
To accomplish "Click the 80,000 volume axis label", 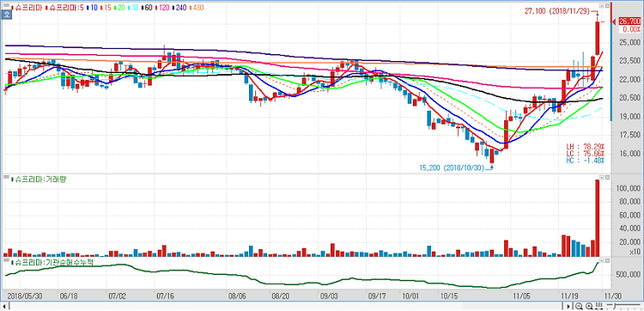I will 629,202.
